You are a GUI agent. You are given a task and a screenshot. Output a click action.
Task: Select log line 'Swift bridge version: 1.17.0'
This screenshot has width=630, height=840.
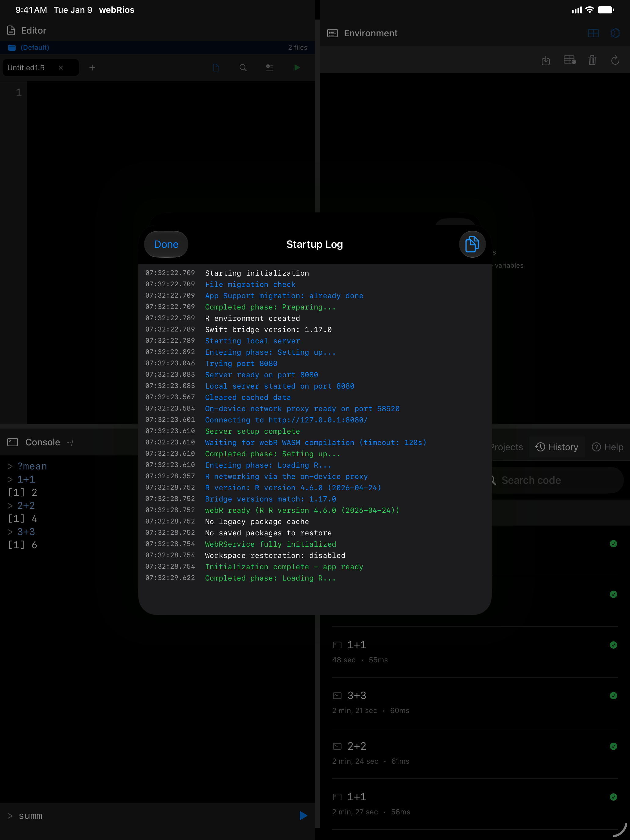[268, 330]
